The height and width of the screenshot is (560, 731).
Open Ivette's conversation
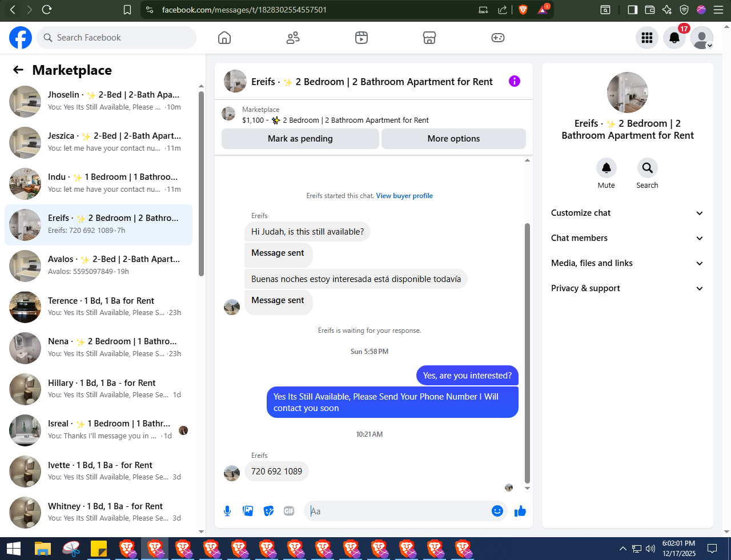point(98,472)
